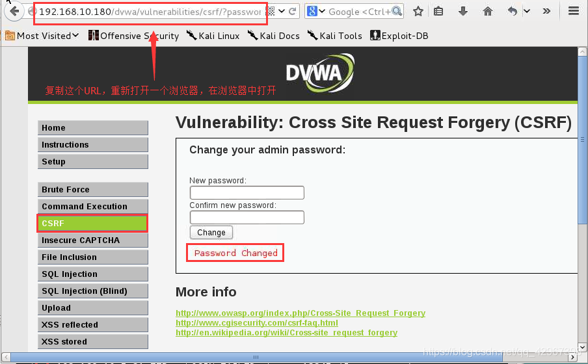Open the hamburger browser menu
This screenshot has height=364, width=588.
click(574, 11)
